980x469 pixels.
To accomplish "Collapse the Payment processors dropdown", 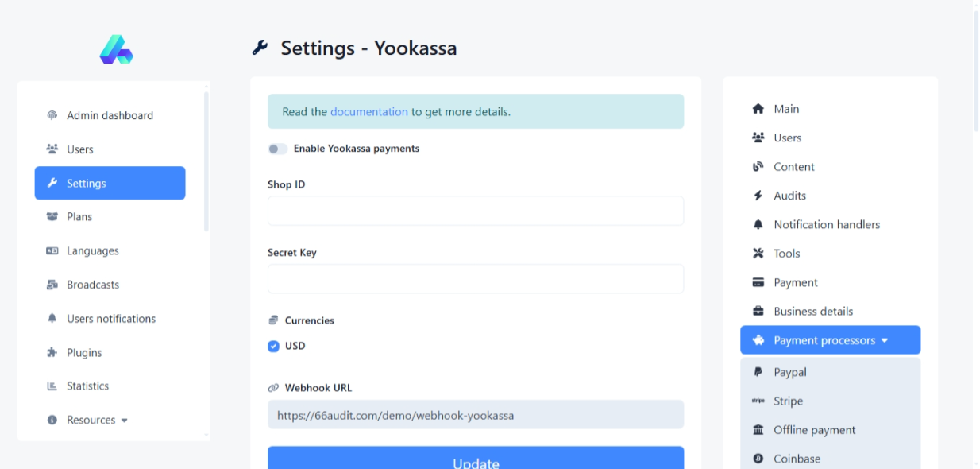I will click(830, 340).
